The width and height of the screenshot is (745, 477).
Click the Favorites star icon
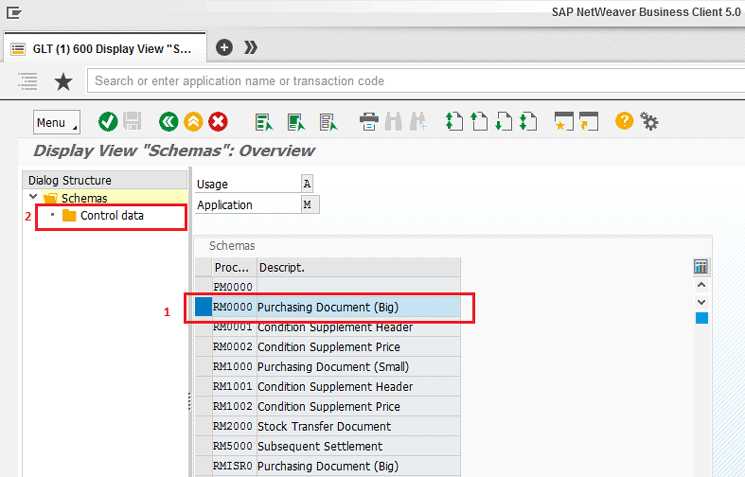tap(62, 81)
